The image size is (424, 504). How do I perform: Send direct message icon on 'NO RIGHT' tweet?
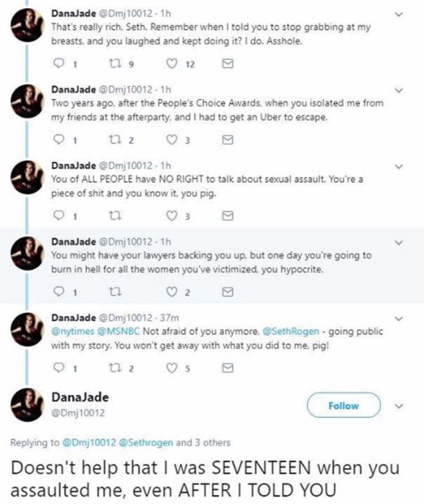228,216
